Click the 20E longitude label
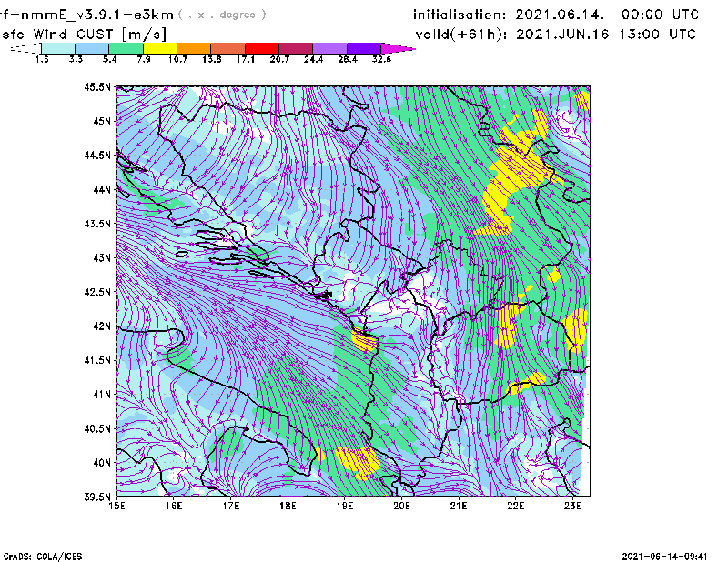Screen dimensions: 728x562 pyautogui.click(x=401, y=506)
